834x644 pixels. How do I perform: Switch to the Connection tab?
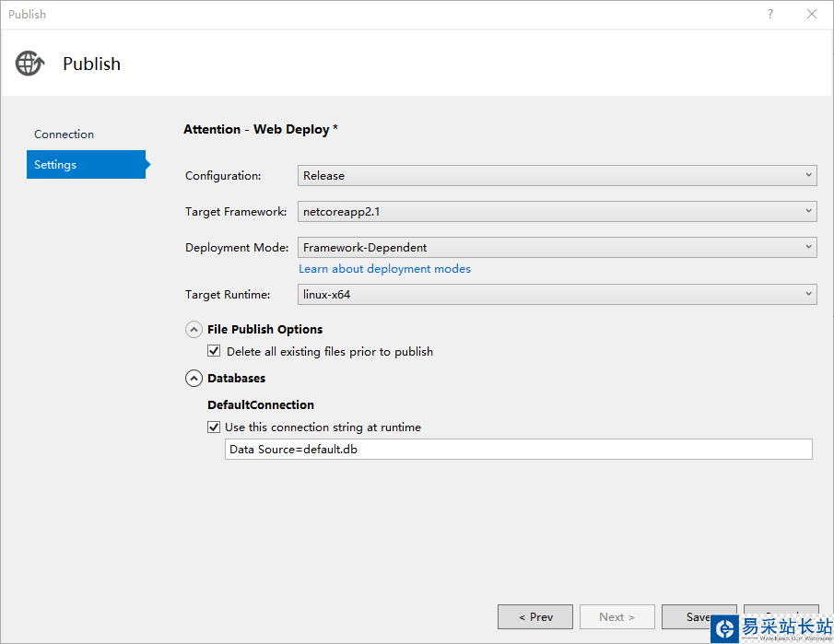point(65,135)
